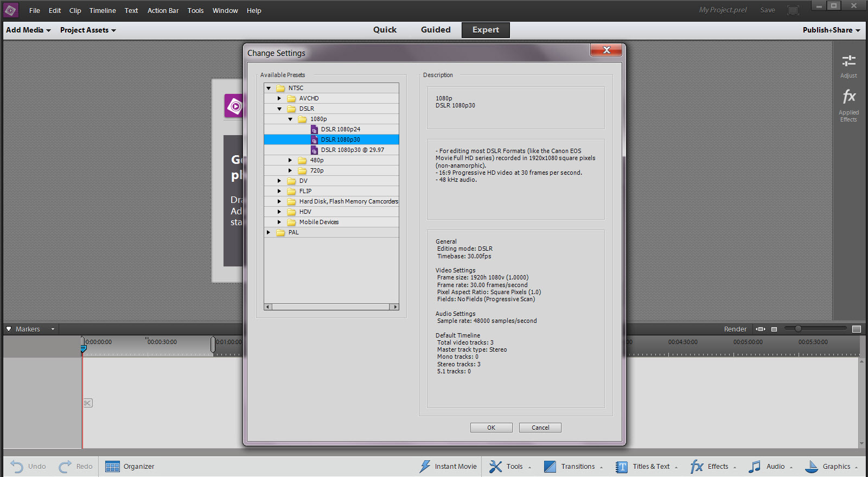The height and width of the screenshot is (477, 868).
Task: Click the Markers flag icon
Action: tap(9, 329)
